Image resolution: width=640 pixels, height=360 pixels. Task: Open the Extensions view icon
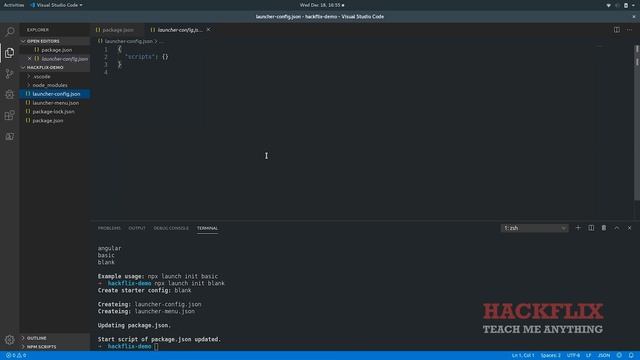point(9,115)
